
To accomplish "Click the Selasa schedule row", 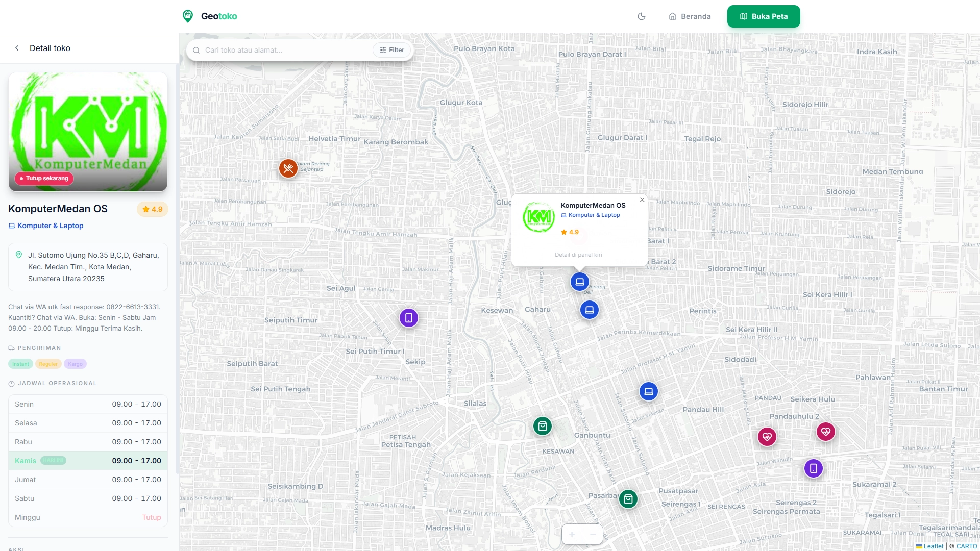I will pyautogui.click(x=88, y=423).
